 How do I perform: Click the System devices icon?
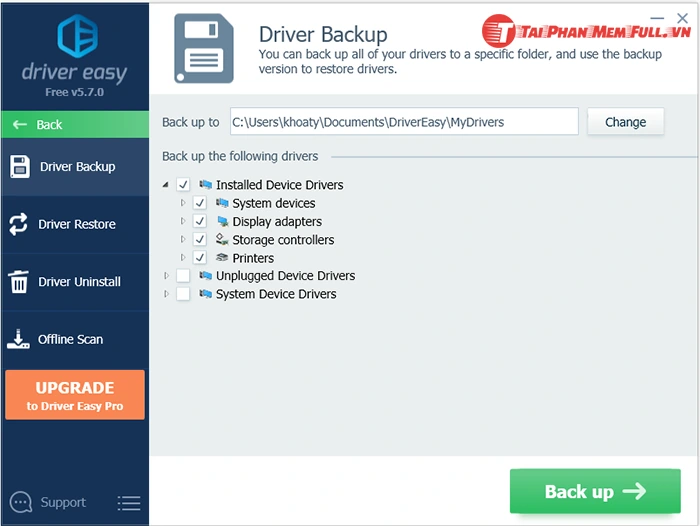pos(222,203)
